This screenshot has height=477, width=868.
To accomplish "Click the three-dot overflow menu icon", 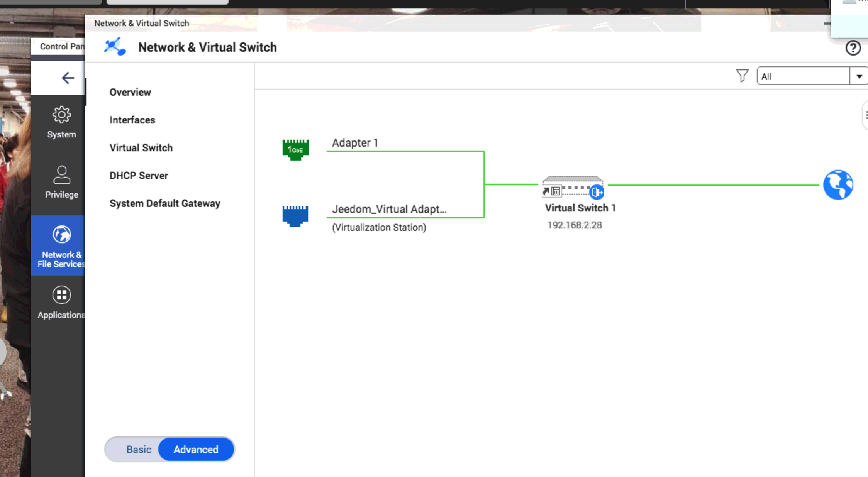I will click(865, 116).
